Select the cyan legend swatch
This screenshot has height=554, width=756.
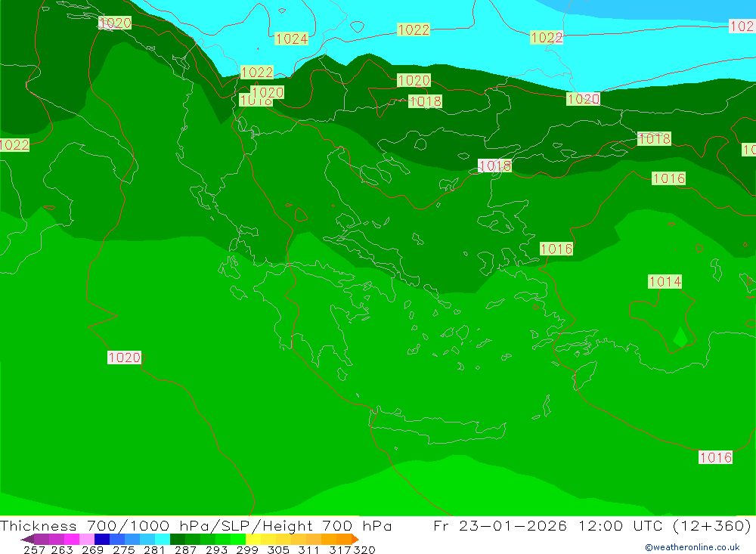tap(163, 539)
